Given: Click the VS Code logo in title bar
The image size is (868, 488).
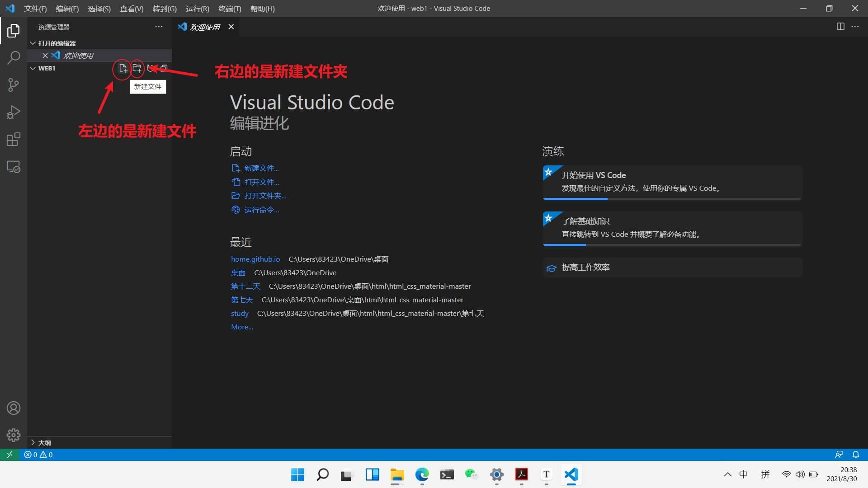Looking at the screenshot, I should (10, 9).
